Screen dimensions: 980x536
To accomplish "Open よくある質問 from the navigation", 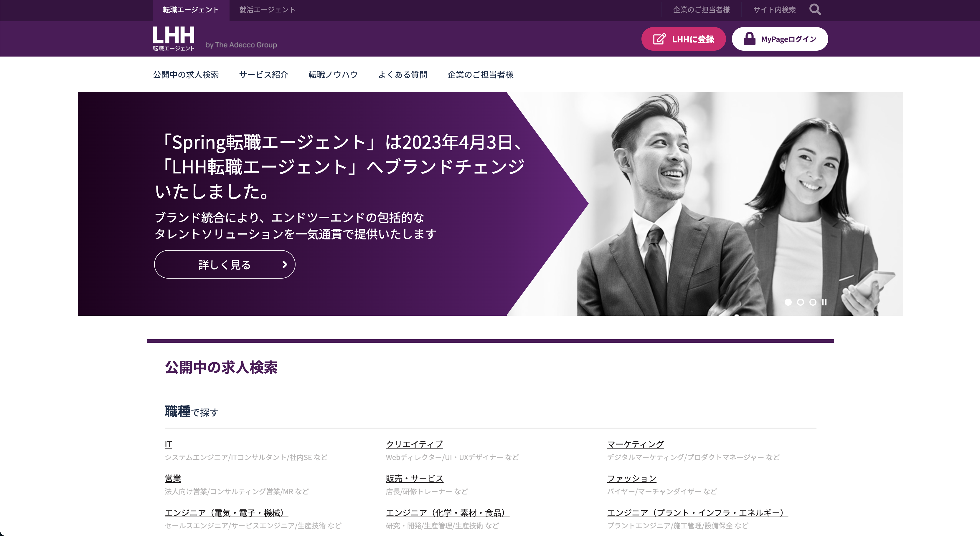I will pyautogui.click(x=404, y=75).
